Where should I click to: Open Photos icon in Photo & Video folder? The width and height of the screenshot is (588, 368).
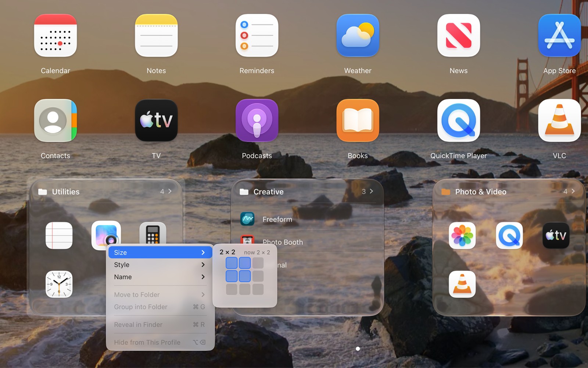pos(462,236)
